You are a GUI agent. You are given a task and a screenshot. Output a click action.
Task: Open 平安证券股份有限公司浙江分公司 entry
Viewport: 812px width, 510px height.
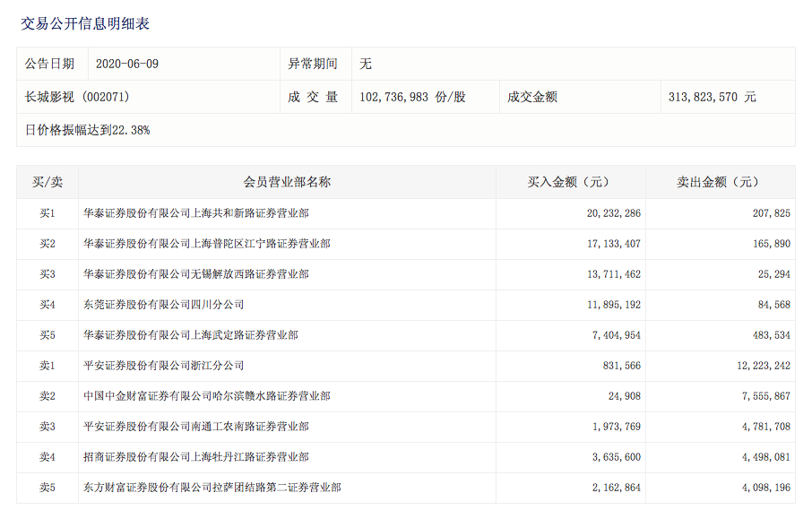tap(164, 366)
